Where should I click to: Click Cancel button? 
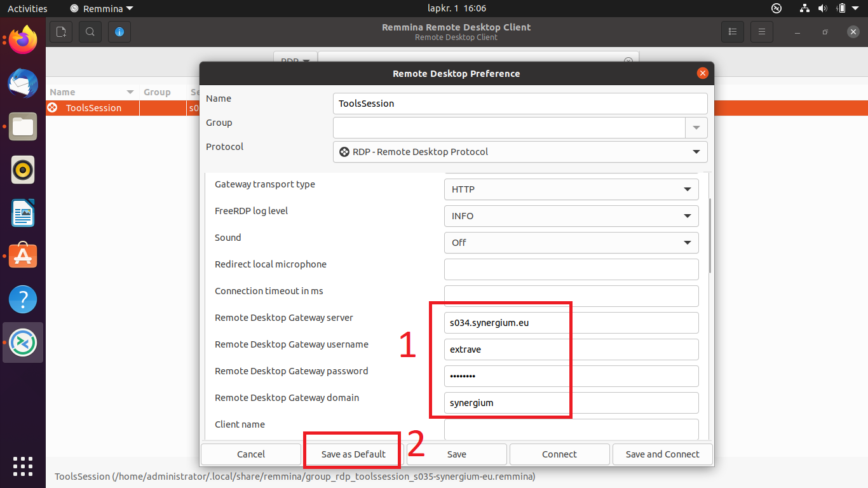click(x=251, y=454)
